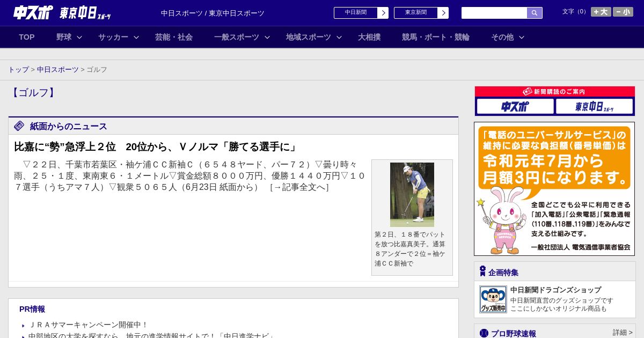Click the 中スポ logo in header
The image size is (644, 338).
(x=33, y=12)
